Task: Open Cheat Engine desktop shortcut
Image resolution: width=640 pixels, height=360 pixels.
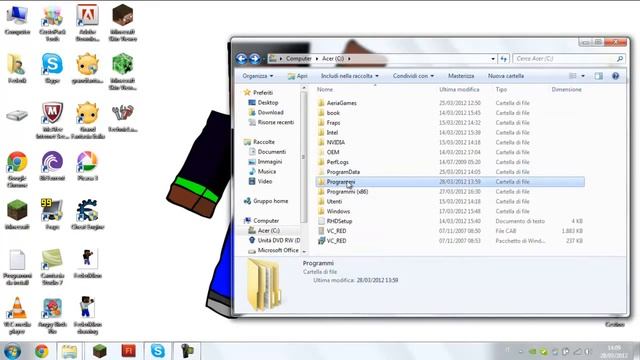Action: (x=87, y=214)
